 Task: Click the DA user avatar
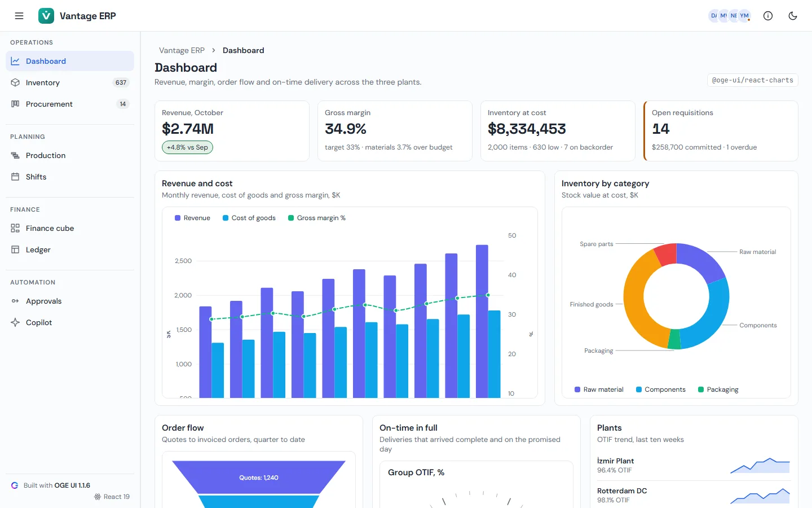click(x=714, y=16)
